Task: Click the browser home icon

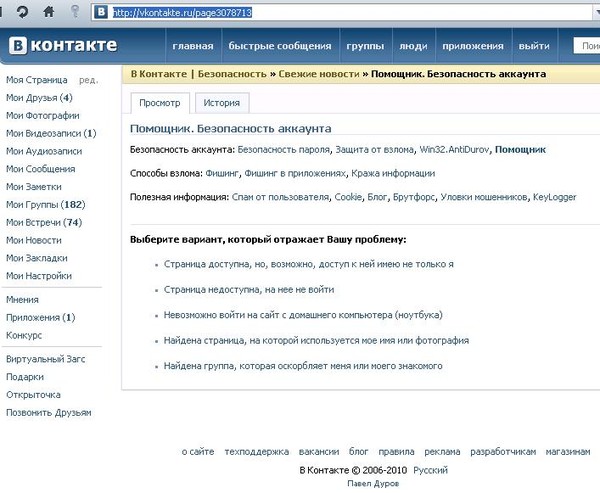Action: click(49, 11)
